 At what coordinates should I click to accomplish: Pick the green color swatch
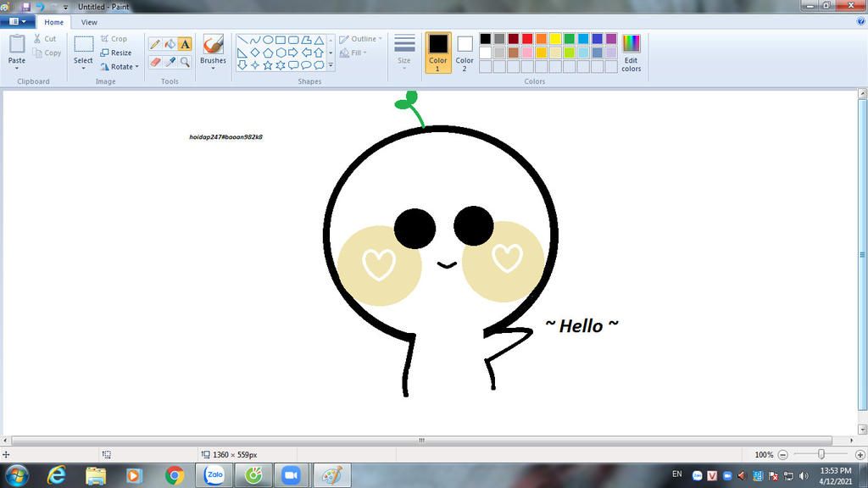click(569, 39)
